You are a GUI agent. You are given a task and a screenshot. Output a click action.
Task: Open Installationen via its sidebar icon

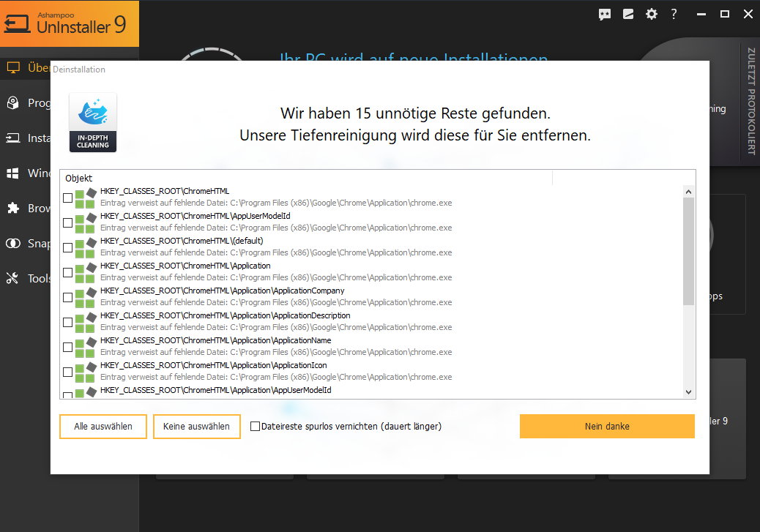[x=15, y=138]
